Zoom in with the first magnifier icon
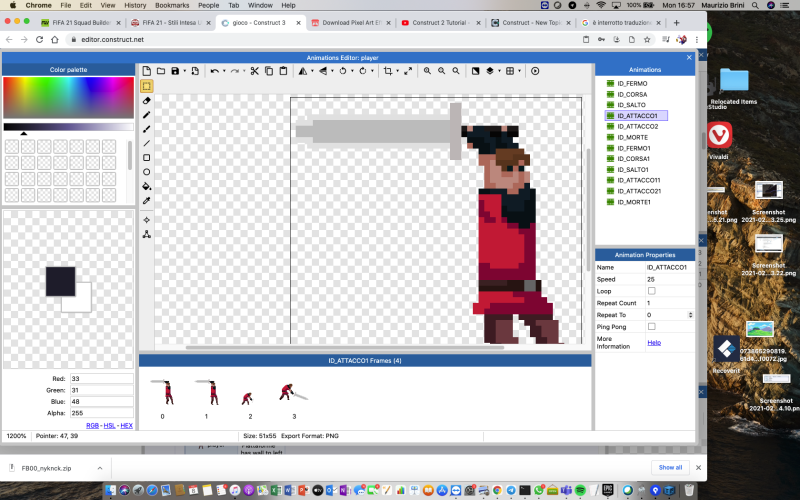The width and height of the screenshot is (800, 500). click(427, 71)
